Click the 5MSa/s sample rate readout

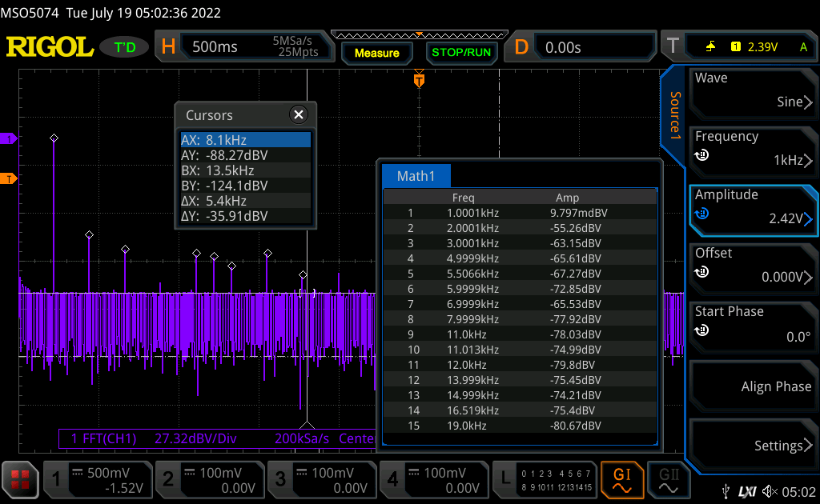pyautogui.click(x=291, y=41)
